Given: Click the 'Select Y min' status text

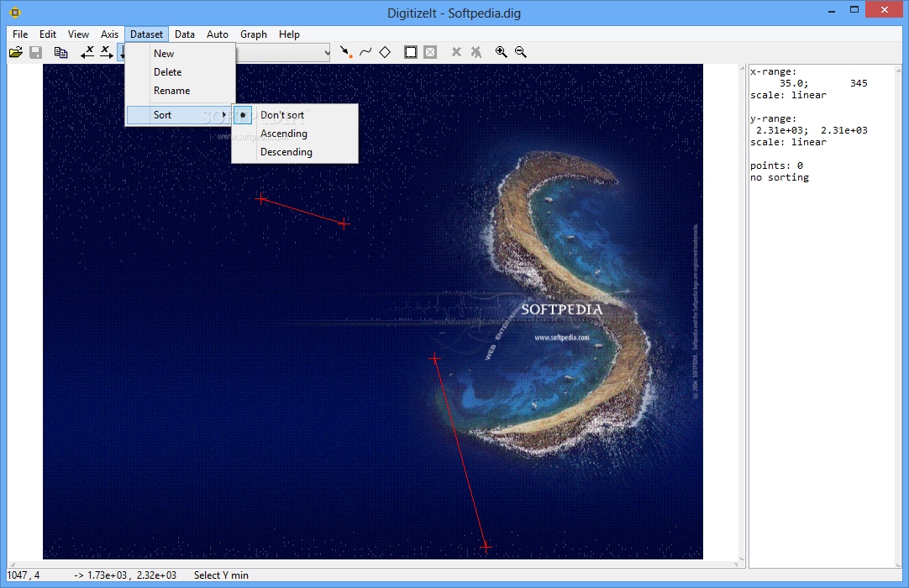Looking at the screenshot, I should pos(221,575).
